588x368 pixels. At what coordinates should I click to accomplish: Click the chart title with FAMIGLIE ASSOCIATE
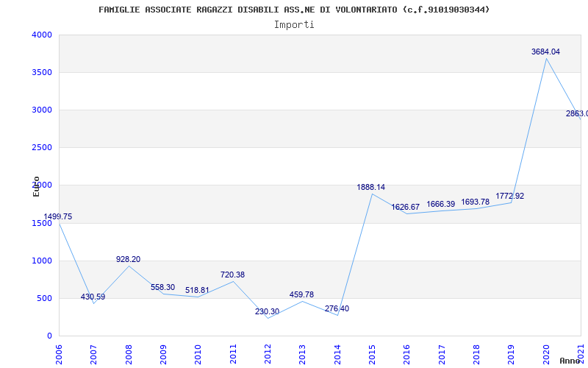click(294, 10)
